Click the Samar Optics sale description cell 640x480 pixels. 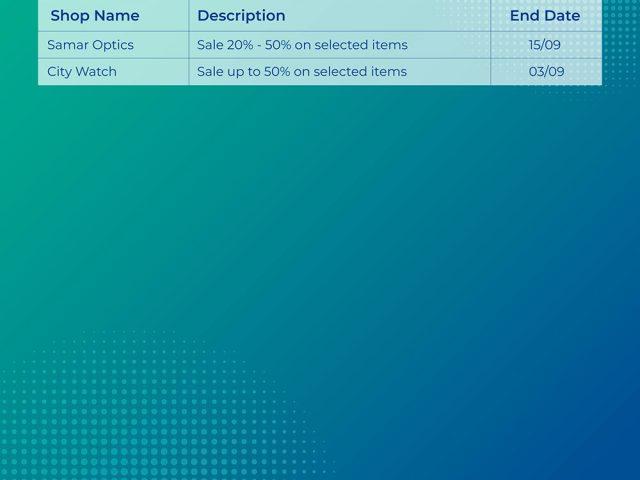coord(302,45)
